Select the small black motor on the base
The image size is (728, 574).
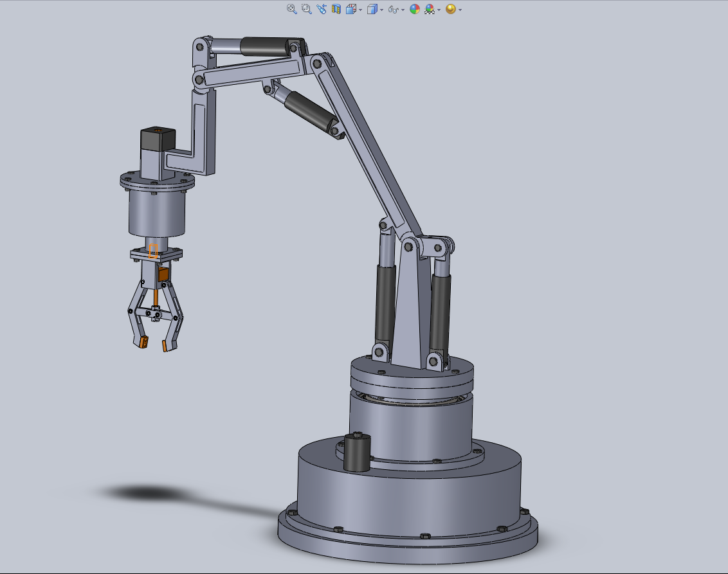point(356,453)
